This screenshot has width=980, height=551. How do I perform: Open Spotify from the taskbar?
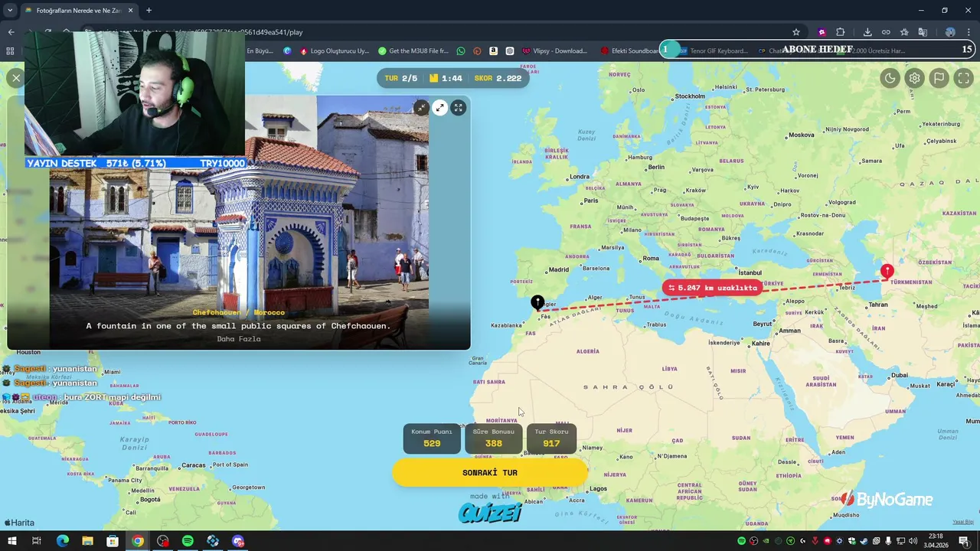pyautogui.click(x=188, y=541)
